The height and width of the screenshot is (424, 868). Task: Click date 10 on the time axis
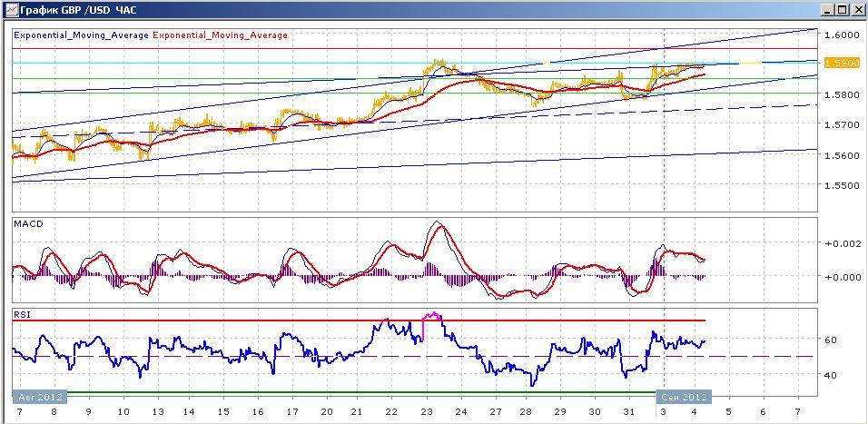click(x=123, y=412)
